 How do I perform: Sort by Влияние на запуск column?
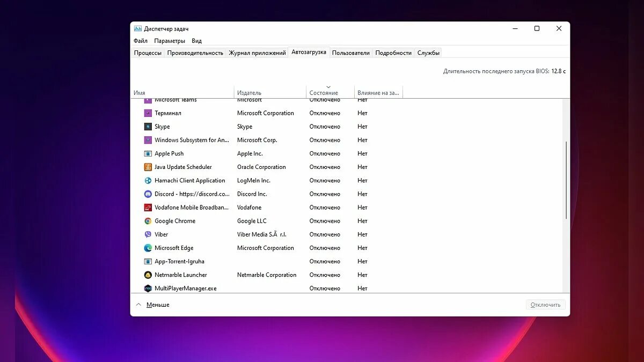click(x=378, y=92)
